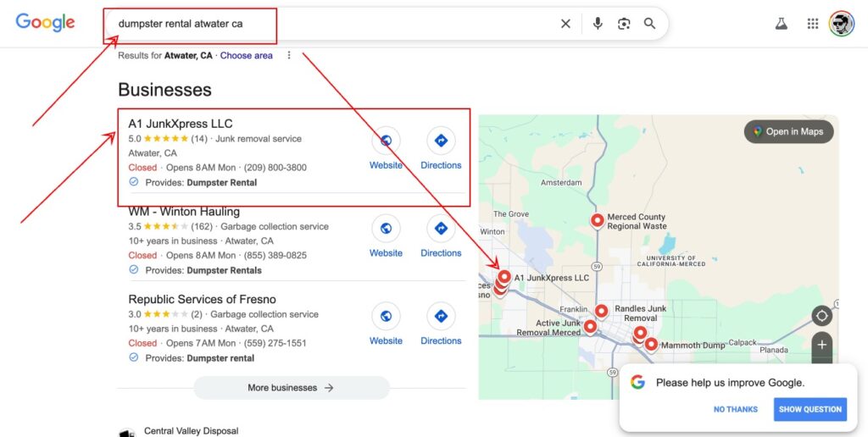
Task: Dismiss survey with No Thanks
Action: 735,409
